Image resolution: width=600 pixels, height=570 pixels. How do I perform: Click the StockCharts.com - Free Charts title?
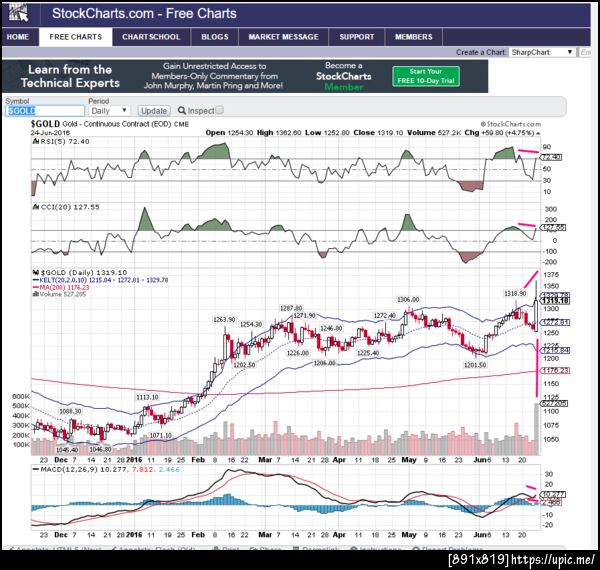144,14
